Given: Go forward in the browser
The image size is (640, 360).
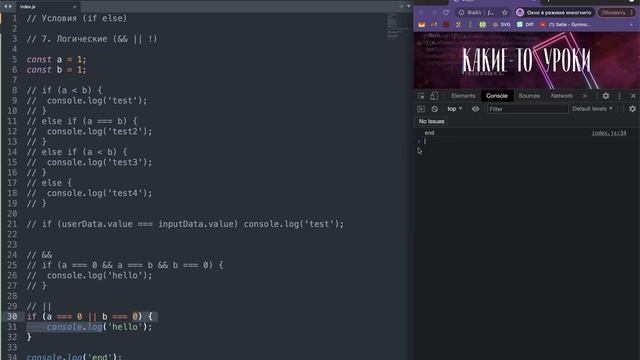Looking at the screenshot, I should tap(433, 13).
